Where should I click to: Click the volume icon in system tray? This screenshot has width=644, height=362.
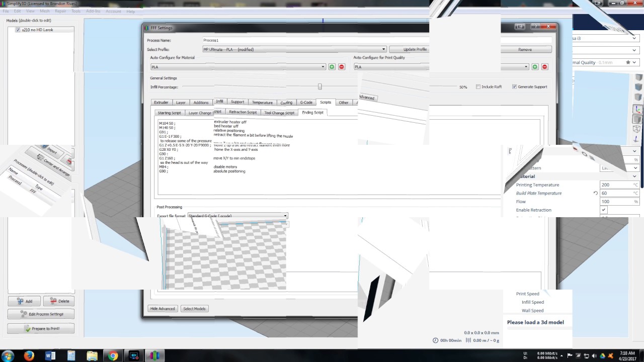[x=594, y=355]
